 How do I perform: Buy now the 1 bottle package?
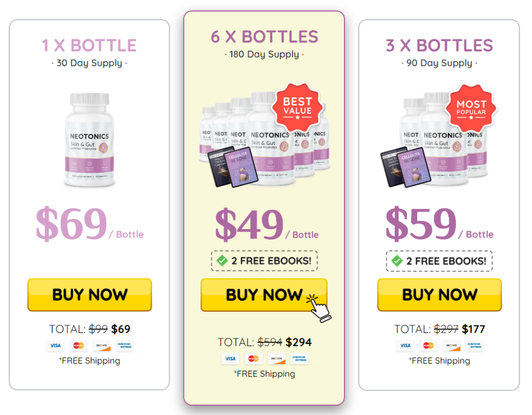89,294
